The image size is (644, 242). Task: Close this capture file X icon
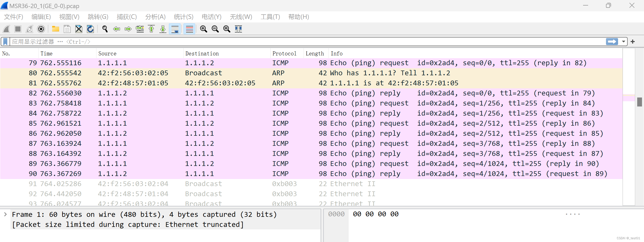point(79,29)
